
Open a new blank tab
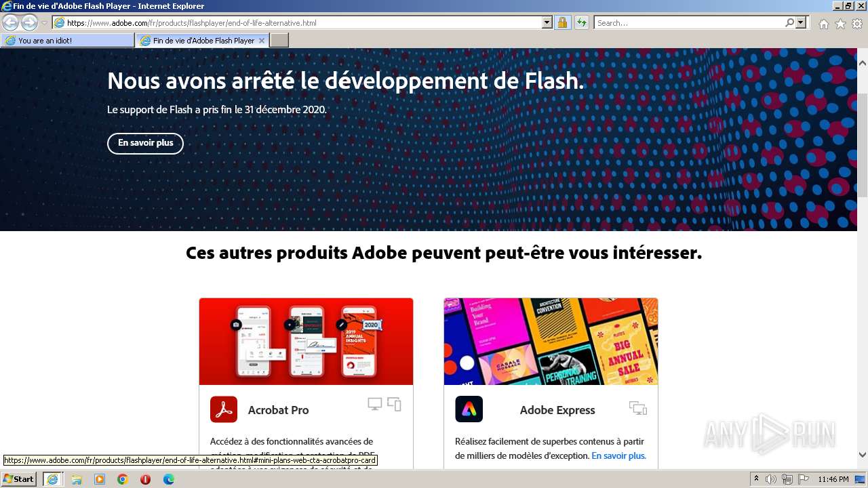point(279,41)
